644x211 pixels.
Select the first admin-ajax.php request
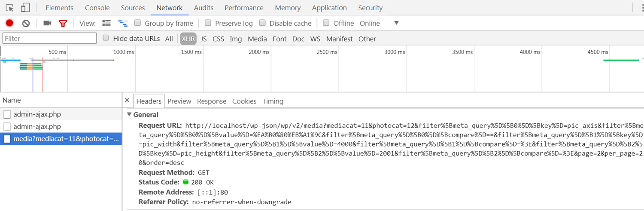[x=61, y=114]
